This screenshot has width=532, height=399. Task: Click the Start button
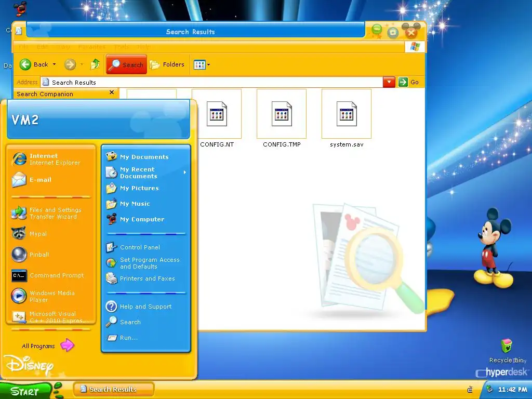pyautogui.click(x=26, y=391)
